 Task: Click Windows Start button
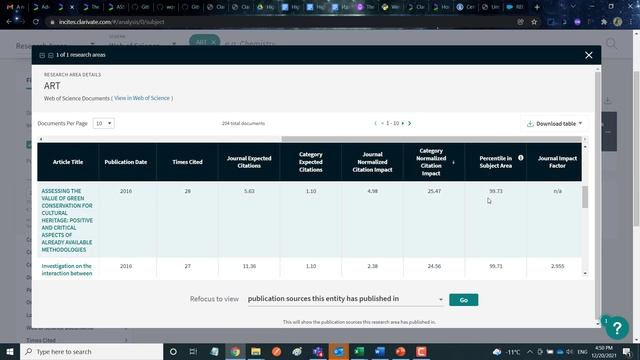click(10, 351)
